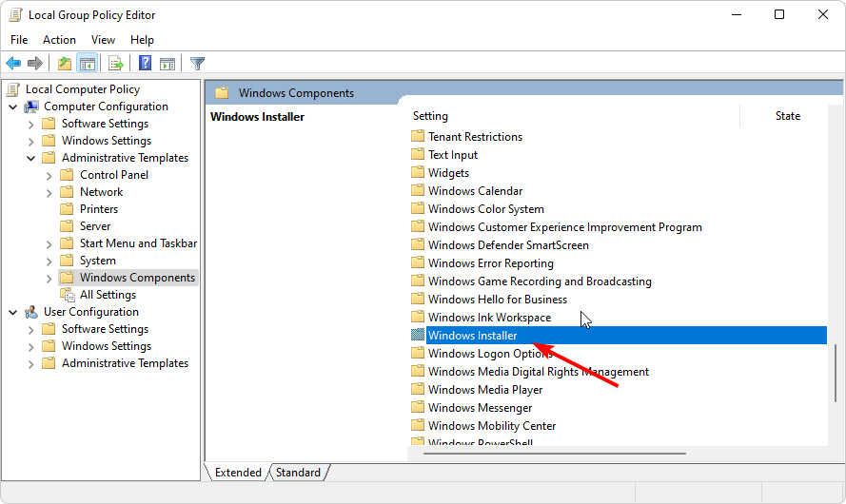Click the title bar app icon
846x504 pixels.
pos(16,15)
